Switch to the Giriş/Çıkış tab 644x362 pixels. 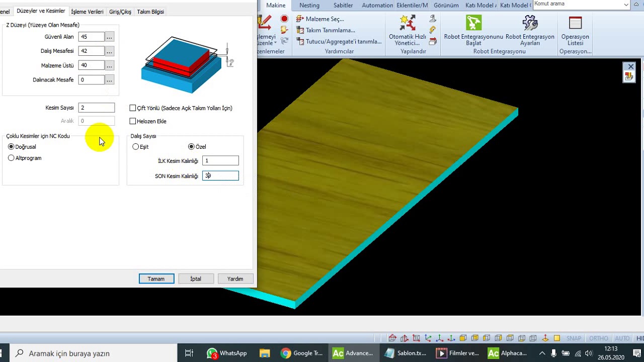(120, 12)
